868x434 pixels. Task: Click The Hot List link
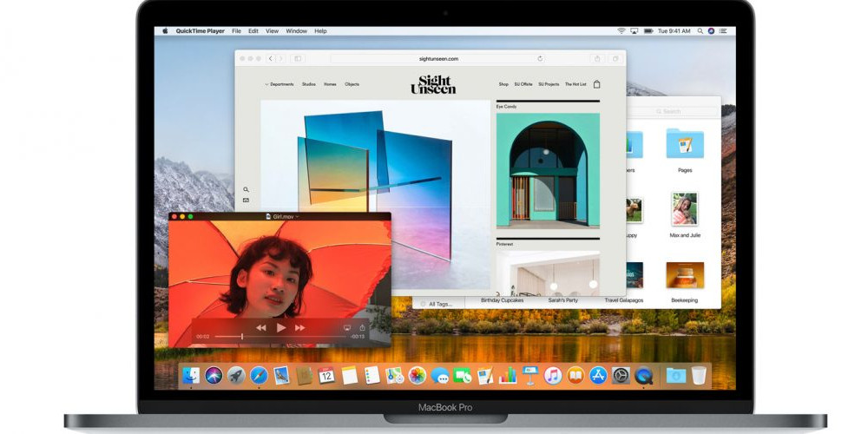[x=575, y=84]
